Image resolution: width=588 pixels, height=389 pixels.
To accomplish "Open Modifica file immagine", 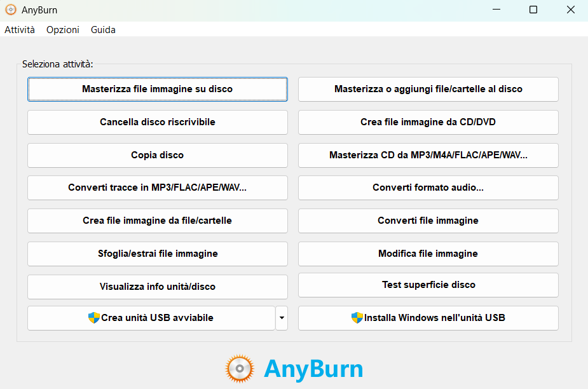I will [x=428, y=254].
